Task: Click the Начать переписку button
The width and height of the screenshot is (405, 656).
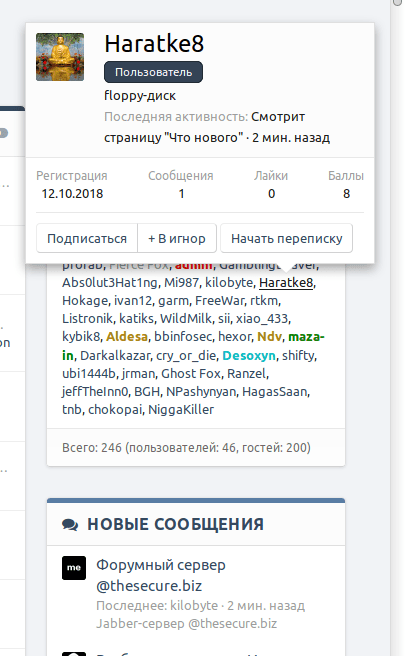Action: 287,238
